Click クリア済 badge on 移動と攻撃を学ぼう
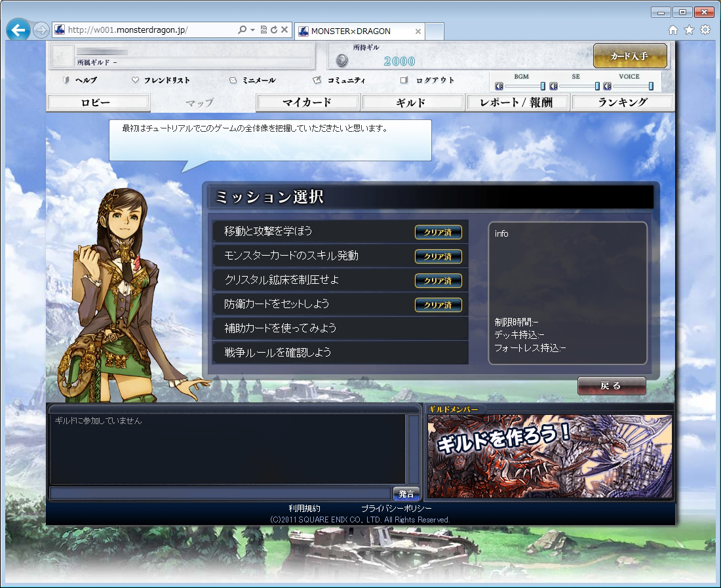 [x=438, y=232]
